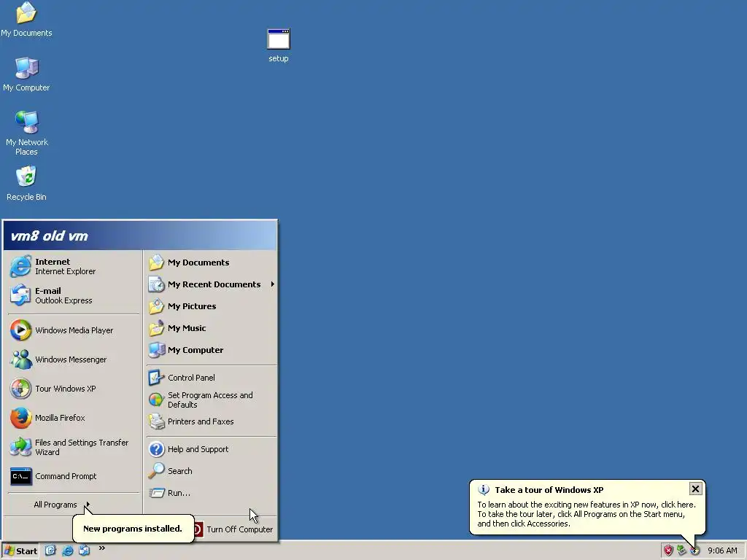747x560 pixels.
Task: Open Help and Support
Action: 211,449
